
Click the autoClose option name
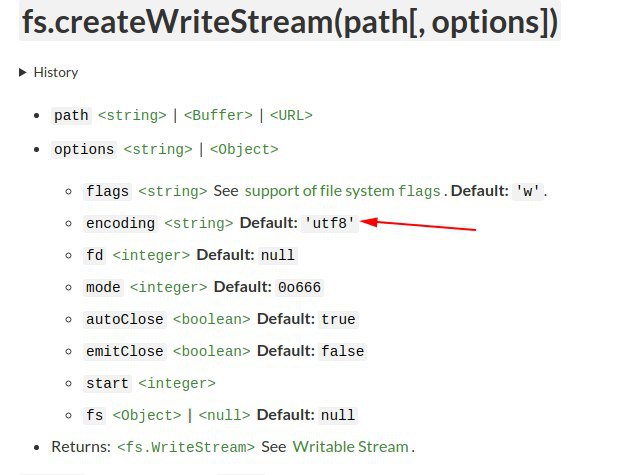point(125,319)
